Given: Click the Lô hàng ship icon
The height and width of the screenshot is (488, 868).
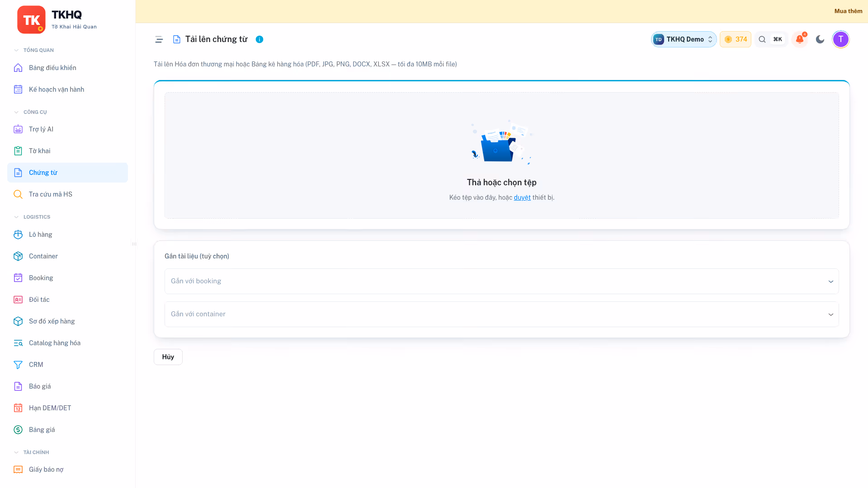Looking at the screenshot, I should 18,235.
